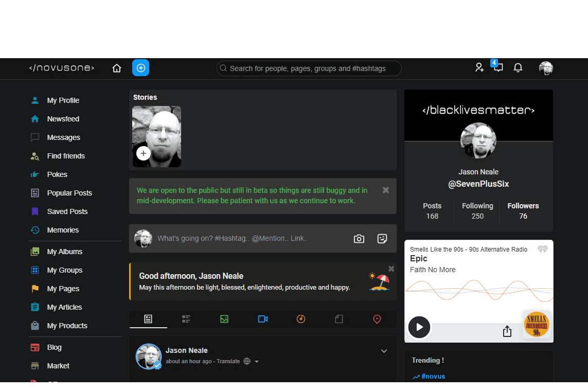Filter feed by location tab
Screen dimensions: 588x392
[377, 319]
